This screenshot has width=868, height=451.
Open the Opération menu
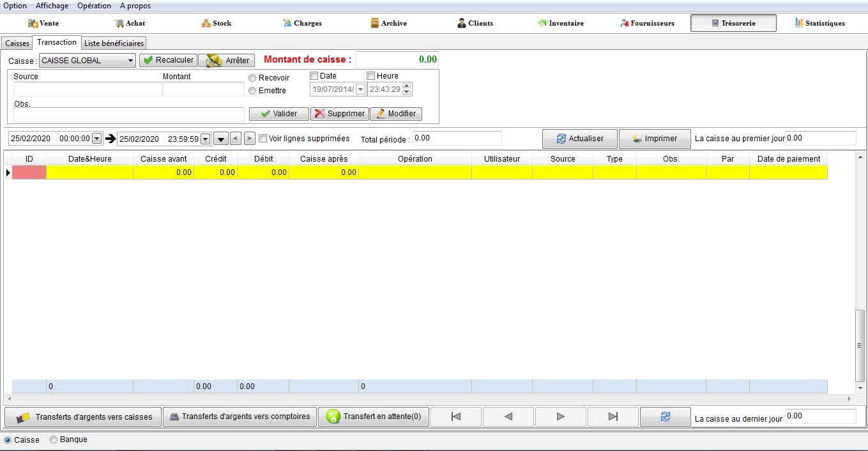pos(94,6)
